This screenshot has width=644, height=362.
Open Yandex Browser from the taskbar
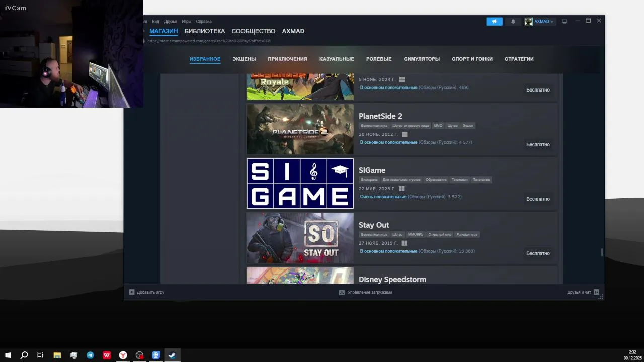(123, 355)
